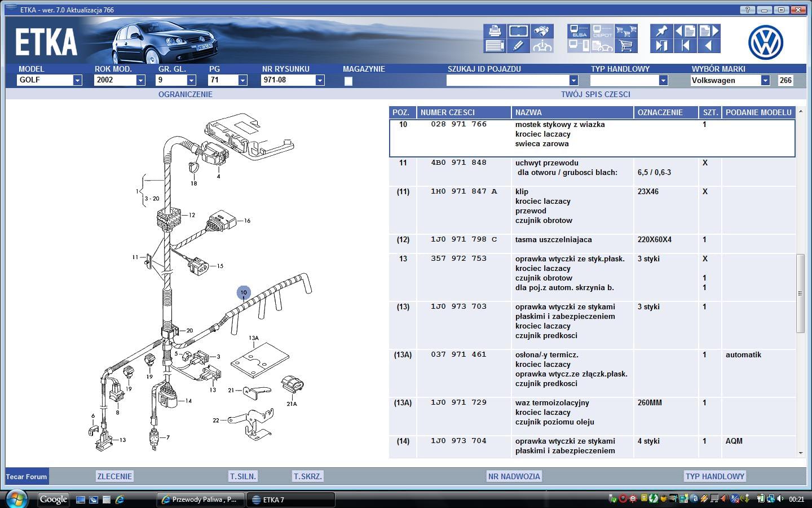Click the Tecar Forum label
Viewport: 812px width, 508px height.
click(27, 476)
